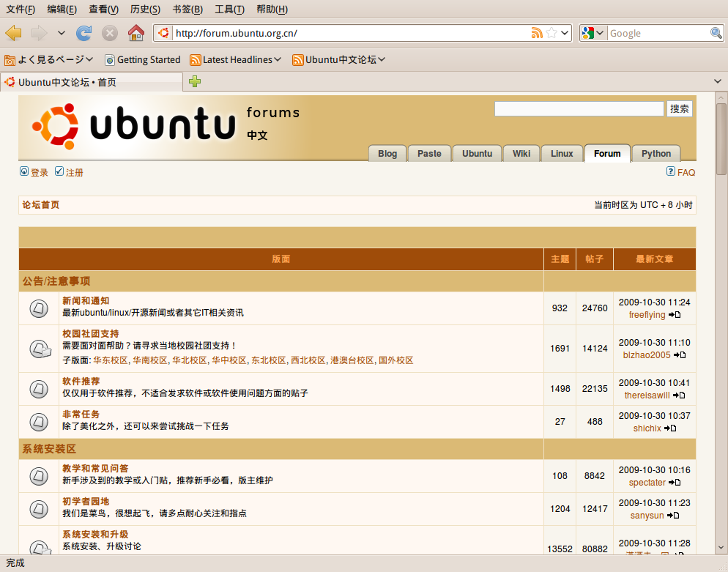Image resolution: width=728 pixels, height=572 pixels.
Task: Open the 编辑(E) menu
Action: pyautogui.click(x=62, y=9)
